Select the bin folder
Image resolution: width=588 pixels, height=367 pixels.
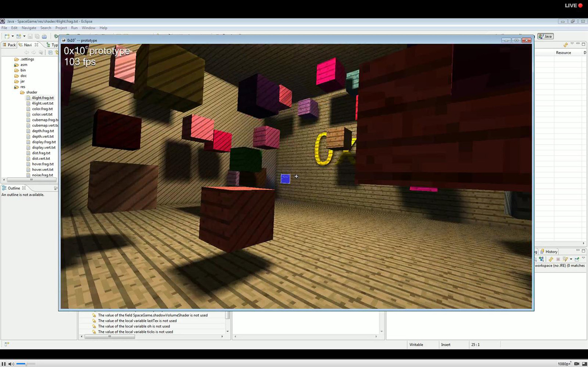pyautogui.click(x=20, y=70)
